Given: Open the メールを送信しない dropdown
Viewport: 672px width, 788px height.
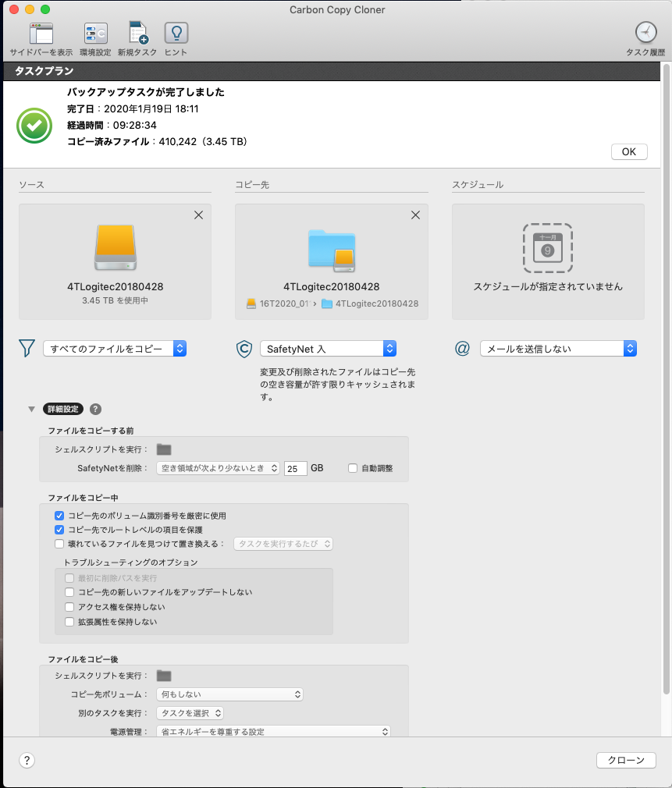Looking at the screenshot, I should 558,349.
